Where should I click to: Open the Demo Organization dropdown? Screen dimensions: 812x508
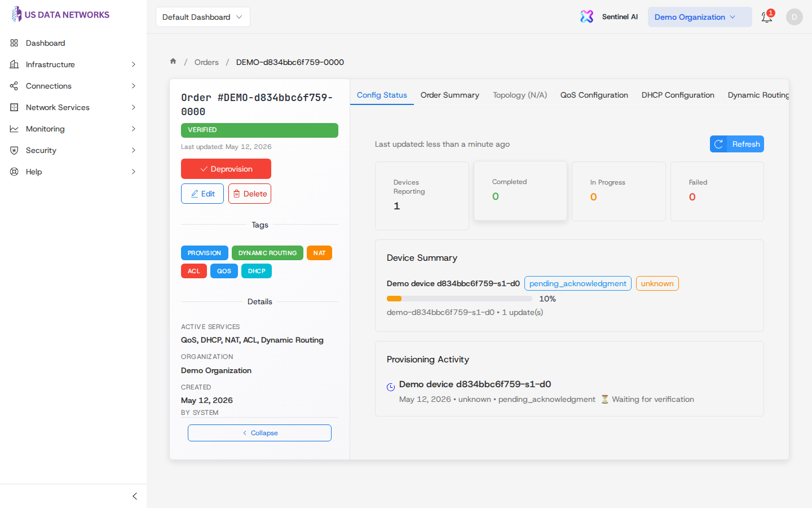coord(700,17)
